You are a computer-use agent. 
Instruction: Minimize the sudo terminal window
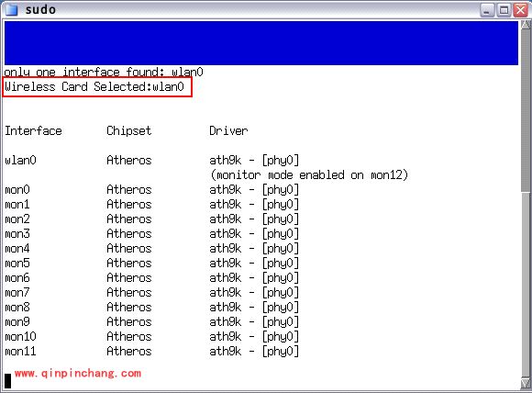pyautogui.click(x=487, y=10)
